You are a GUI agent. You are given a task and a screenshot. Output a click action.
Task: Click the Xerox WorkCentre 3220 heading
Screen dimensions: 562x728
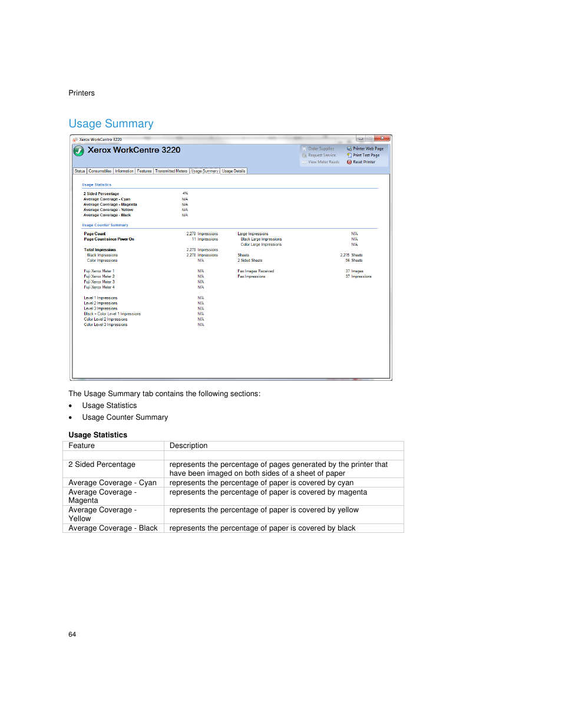tap(134, 150)
